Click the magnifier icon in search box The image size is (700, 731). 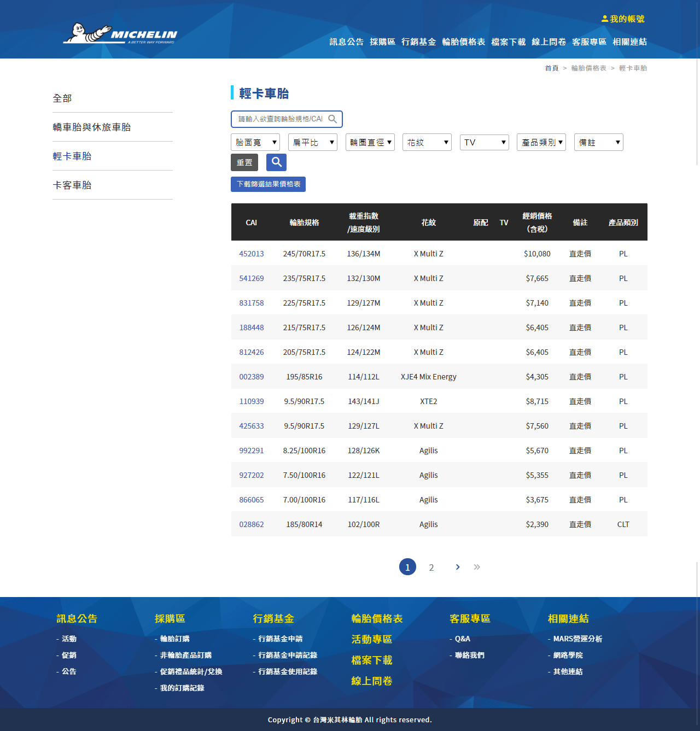pos(332,119)
